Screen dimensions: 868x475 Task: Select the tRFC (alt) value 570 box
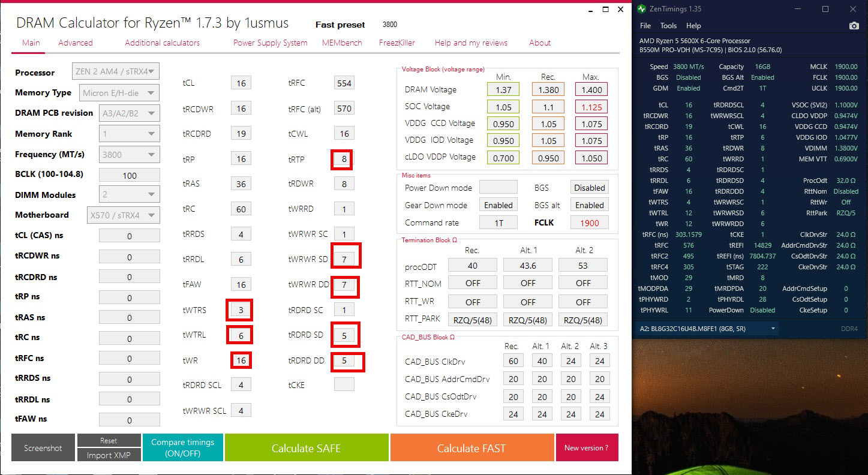pyautogui.click(x=344, y=109)
